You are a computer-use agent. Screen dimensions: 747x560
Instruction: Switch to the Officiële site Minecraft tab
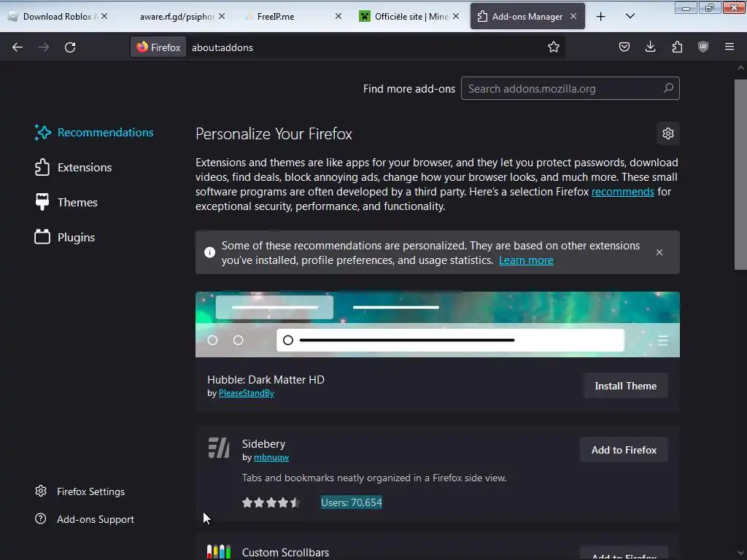point(409,17)
